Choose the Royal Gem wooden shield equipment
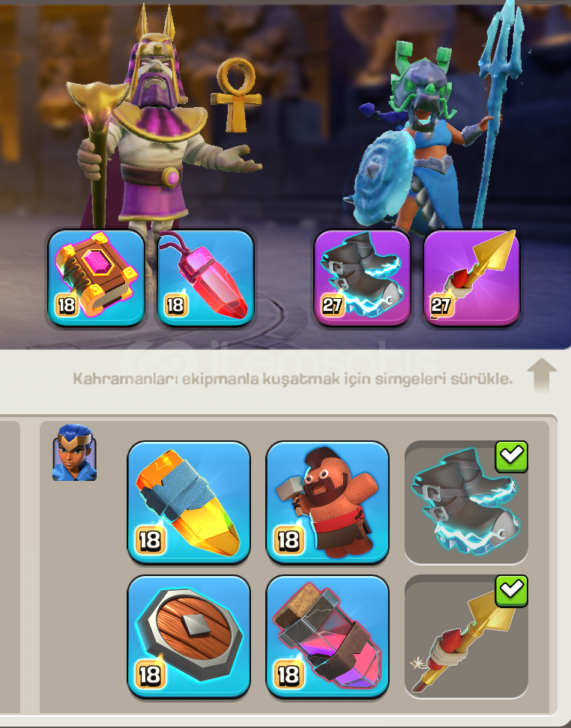This screenshot has width=571, height=728. pyautogui.click(x=189, y=637)
